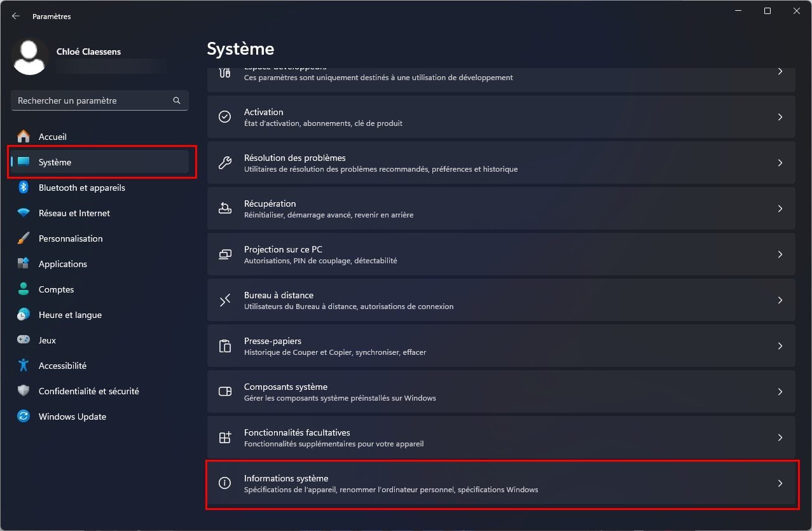Click the Projection sur ce PC icon
Viewport: 812px width, 531px height.
224,254
